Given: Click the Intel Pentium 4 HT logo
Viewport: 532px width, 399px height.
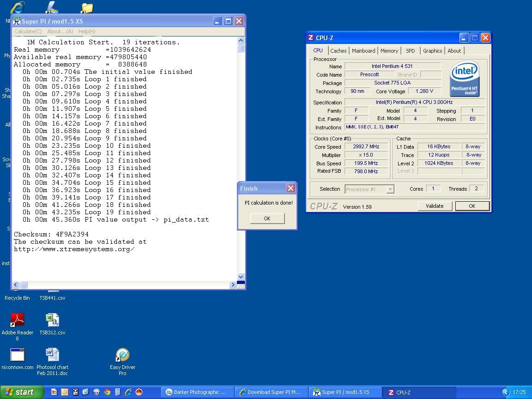Looking at the screenshot, I should [x=464, y=79].
